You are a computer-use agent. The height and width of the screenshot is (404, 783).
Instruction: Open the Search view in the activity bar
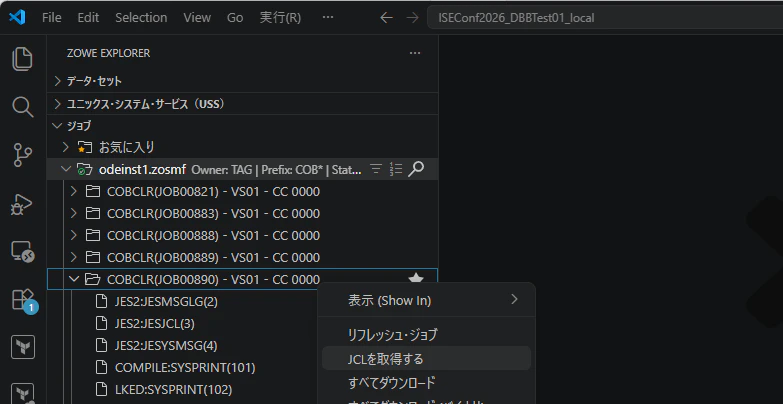tap(22, 107)
